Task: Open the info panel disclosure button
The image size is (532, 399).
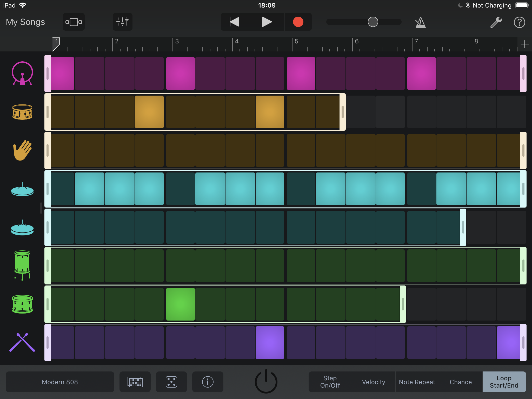Action: [208, 382]
